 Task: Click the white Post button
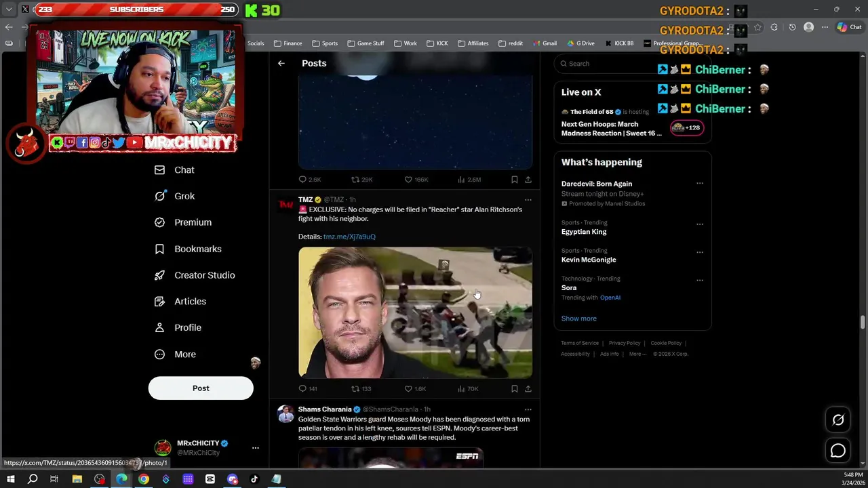201,388
